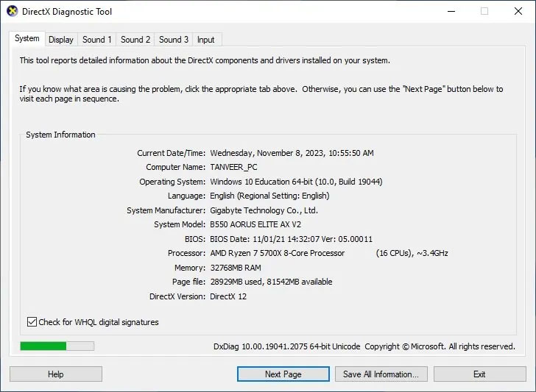Screen dimensions: 536x392
Task: Click the Computer Name label
Action: coord(176,167)
